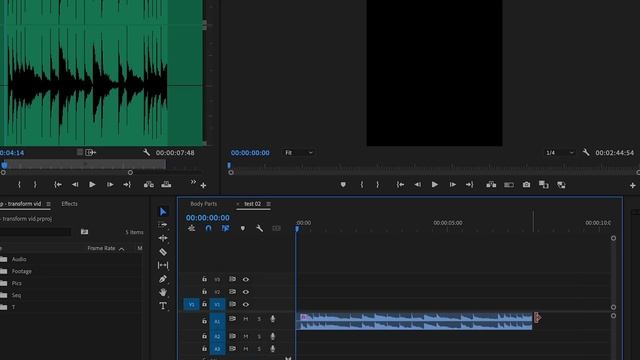Screen dimensions: 640x360
Task: Hide track V2 output eye
Action: tap(246, 292)
